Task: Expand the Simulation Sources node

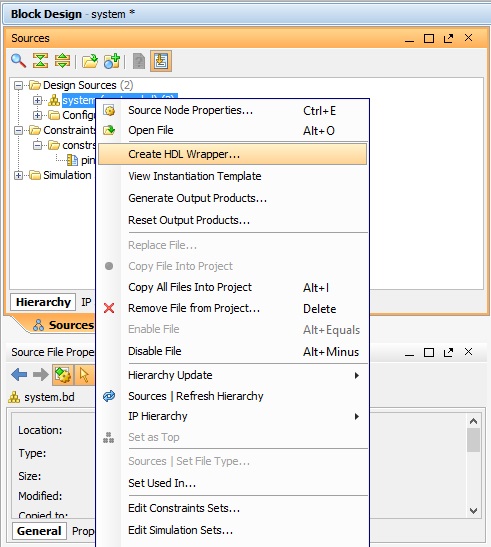Action: coord(18,175)
